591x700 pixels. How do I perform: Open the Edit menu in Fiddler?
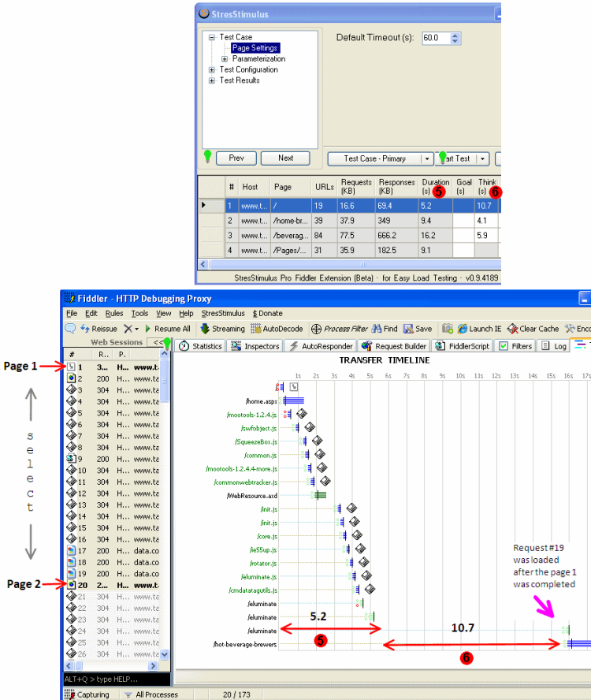(x=91, y=314)
